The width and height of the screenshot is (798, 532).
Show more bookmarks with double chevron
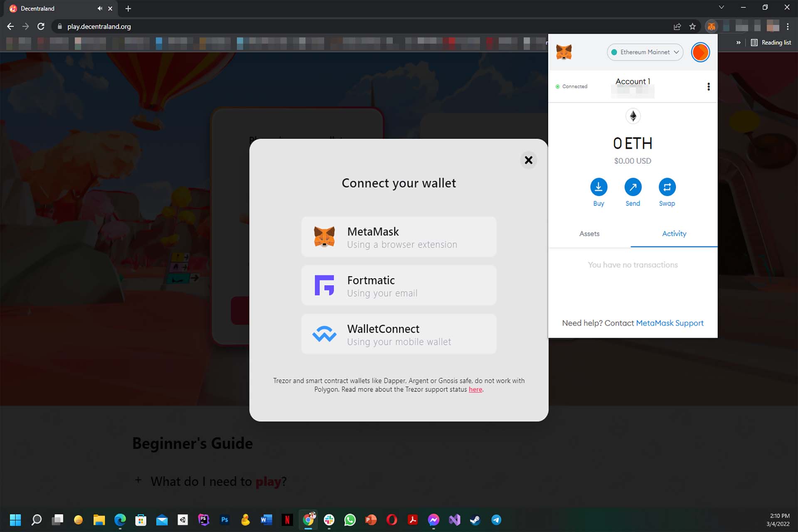coord(739,42)
